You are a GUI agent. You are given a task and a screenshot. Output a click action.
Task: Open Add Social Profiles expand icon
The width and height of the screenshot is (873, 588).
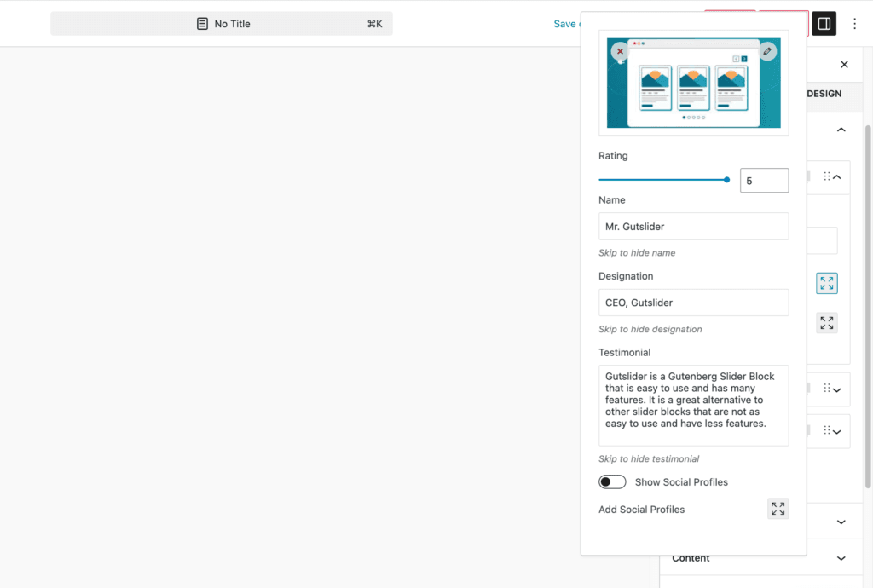[x=778, y=509]
